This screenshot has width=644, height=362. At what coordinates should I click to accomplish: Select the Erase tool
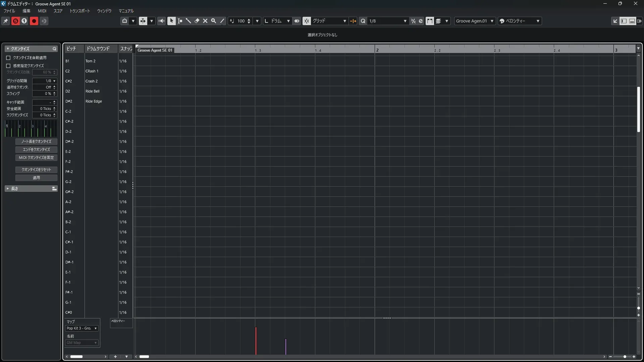[x=197, y=21]
